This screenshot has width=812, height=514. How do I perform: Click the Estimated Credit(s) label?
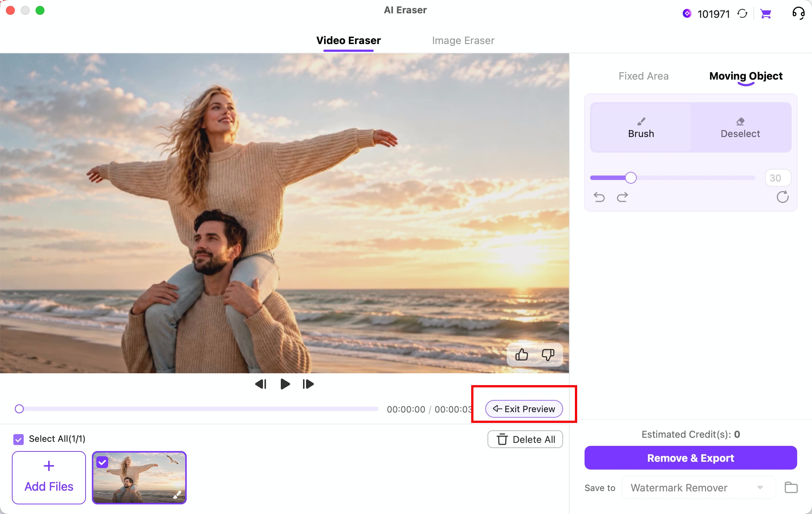point(690,434)
